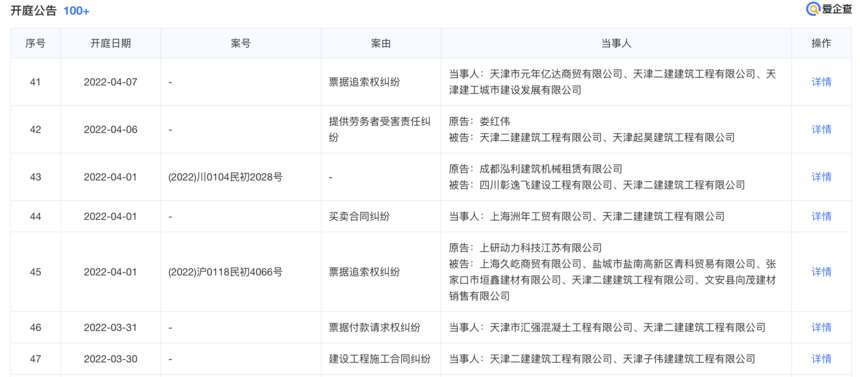
Task: Click the 案号 column header
Action: pyautogui.click(x=241, y=43)
